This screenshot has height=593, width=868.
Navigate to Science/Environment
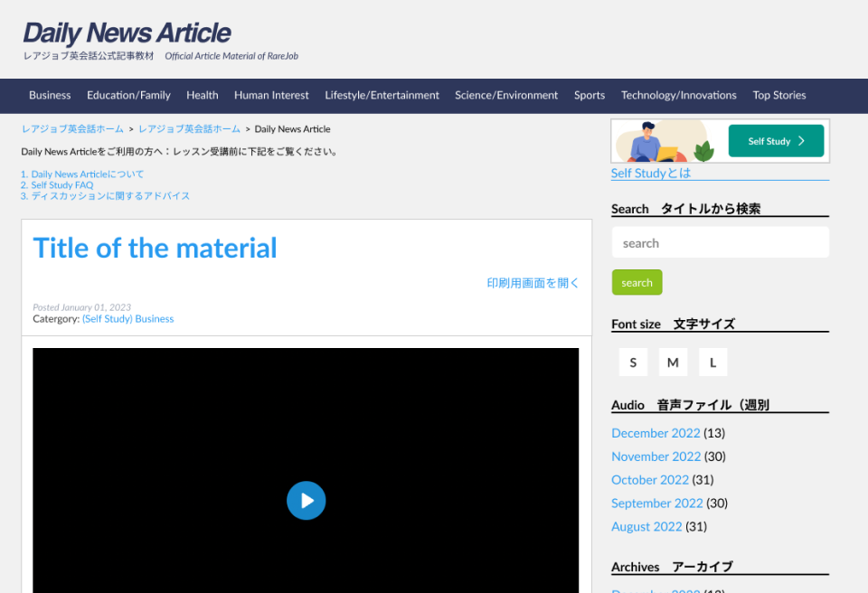point(506,95)
